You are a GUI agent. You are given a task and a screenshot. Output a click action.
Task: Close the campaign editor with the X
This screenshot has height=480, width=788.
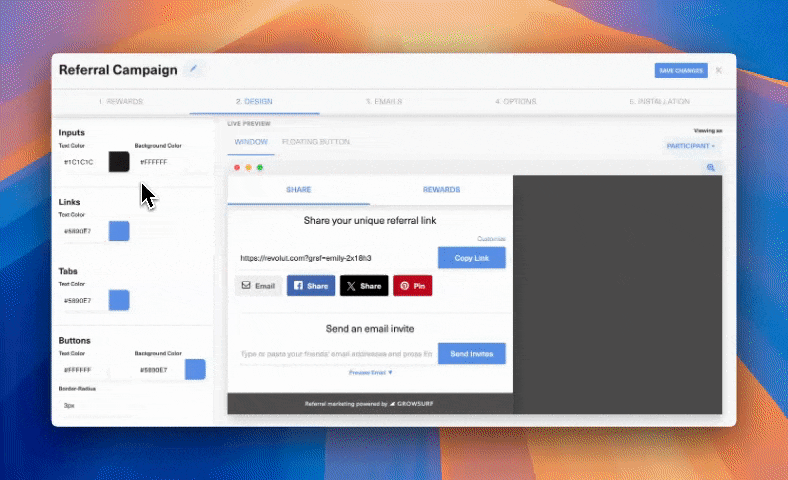[719, 70]
